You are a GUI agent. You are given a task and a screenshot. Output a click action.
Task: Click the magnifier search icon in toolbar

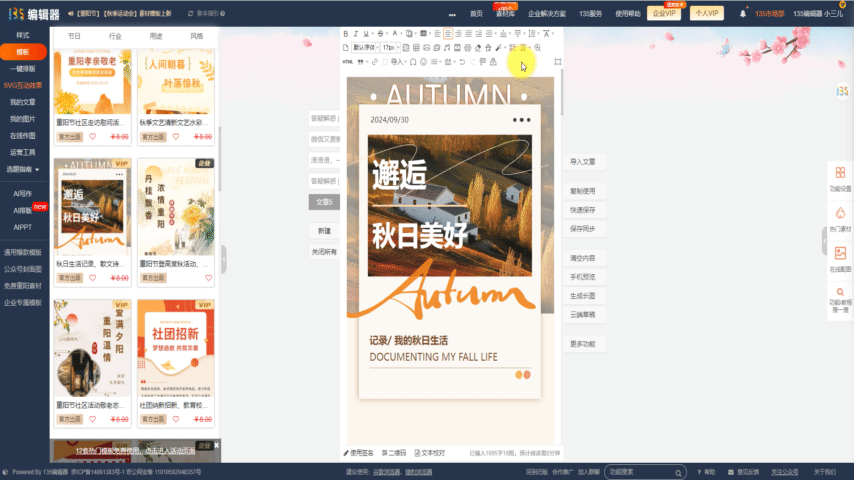(x=538, y=48)
